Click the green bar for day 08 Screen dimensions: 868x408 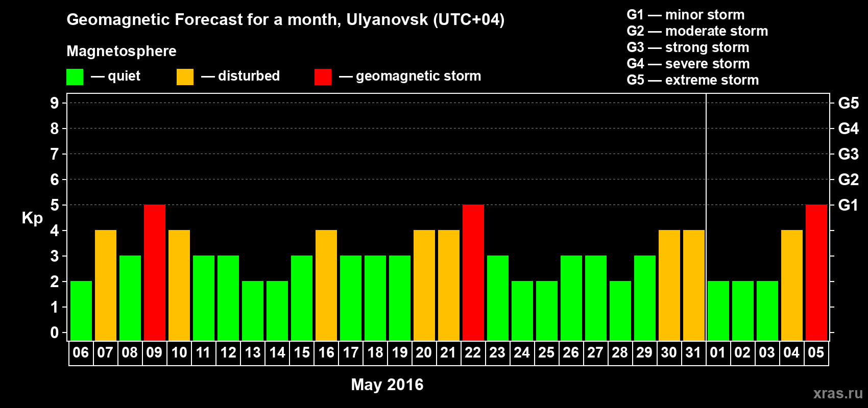point(130,298)
